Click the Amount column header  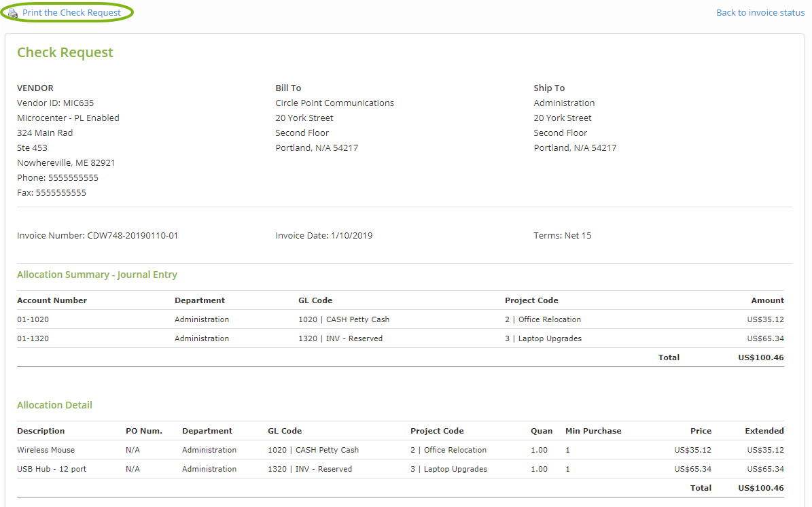coord(767,300)
